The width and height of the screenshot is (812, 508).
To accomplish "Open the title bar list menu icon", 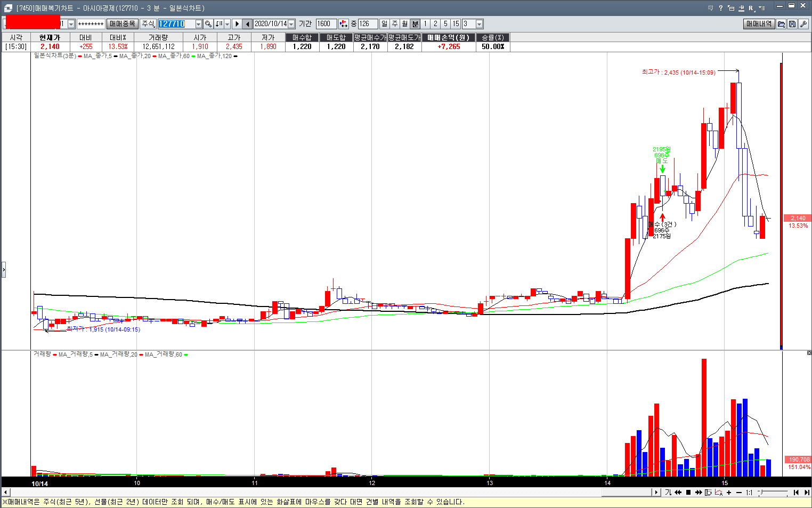I will (x=762, y=8).
